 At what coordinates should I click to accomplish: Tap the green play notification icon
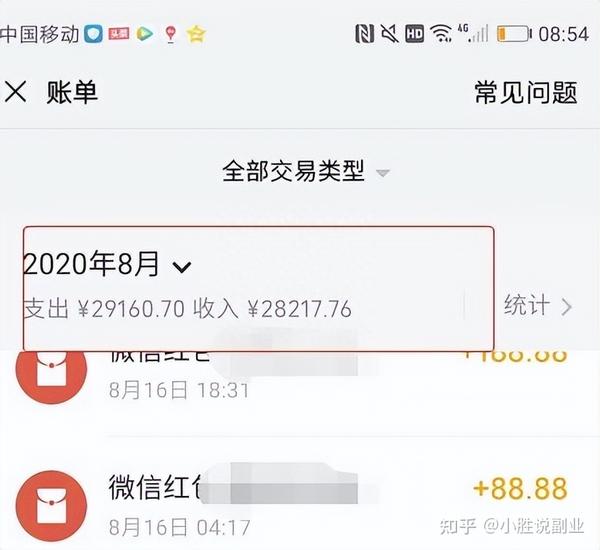coord(145,34)
